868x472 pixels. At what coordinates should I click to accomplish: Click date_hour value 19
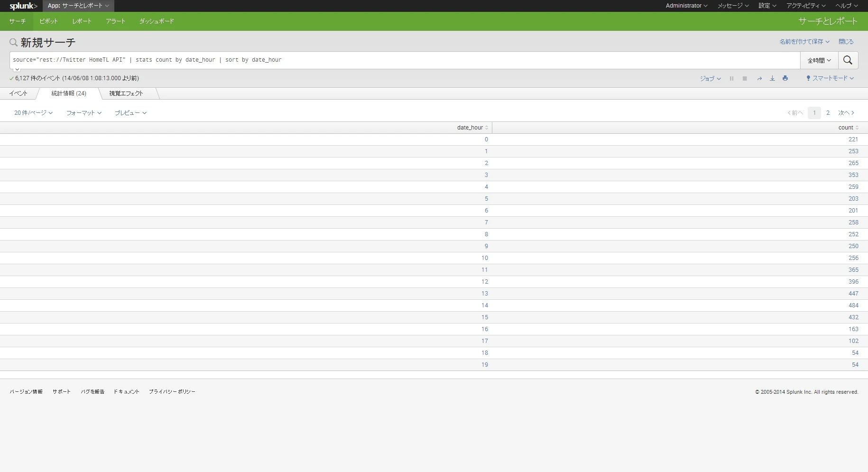tap(485, 365)
